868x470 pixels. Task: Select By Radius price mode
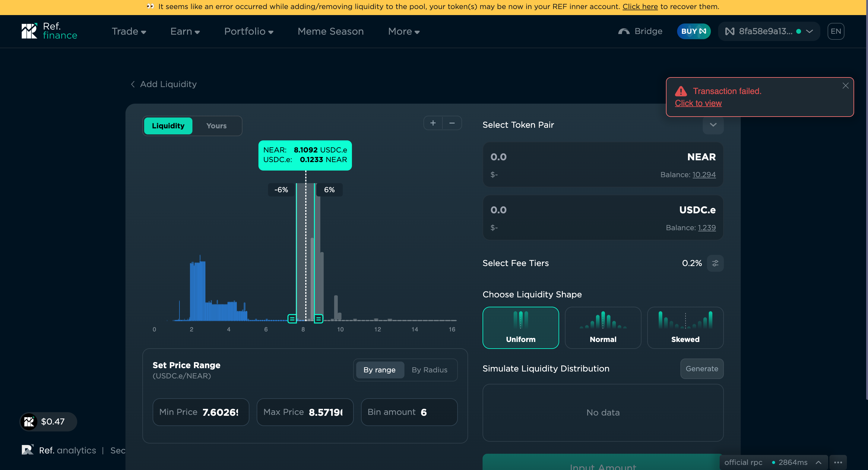pos(429,370)
